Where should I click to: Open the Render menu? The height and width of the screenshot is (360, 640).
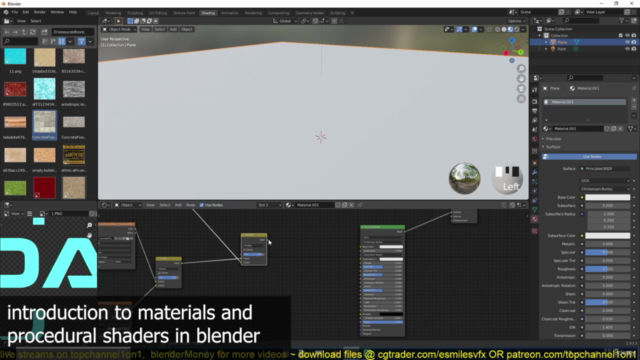coord(40,12)
